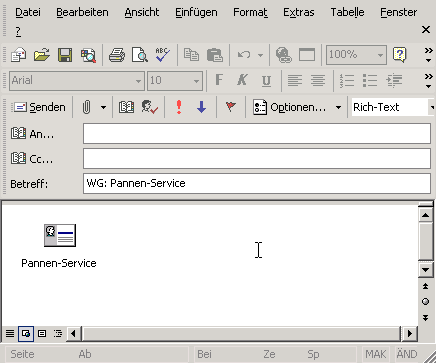The image size is (436, 363).
Task: Save with the floppy disk icon
Action: [65, 55]
